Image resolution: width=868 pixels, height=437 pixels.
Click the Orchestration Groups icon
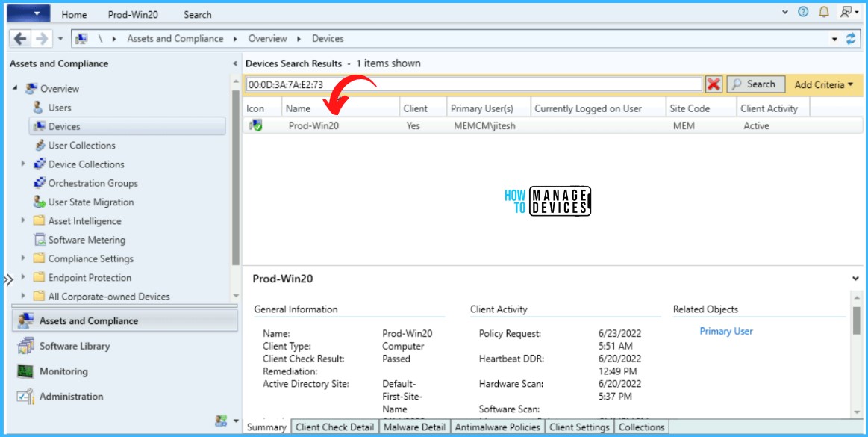click(40, 183)
